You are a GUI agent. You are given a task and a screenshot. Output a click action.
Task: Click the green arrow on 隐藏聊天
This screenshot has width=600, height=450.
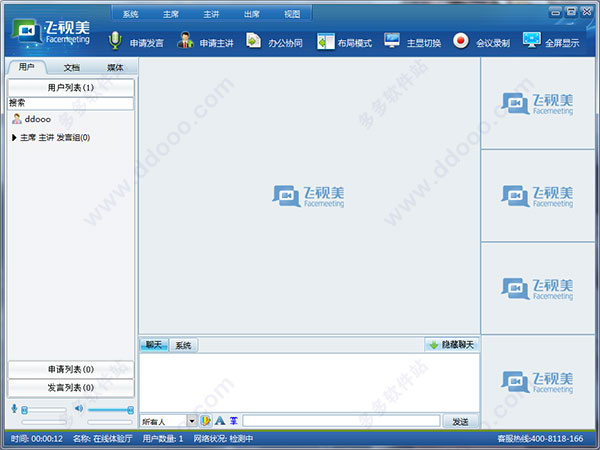(434, 345)
